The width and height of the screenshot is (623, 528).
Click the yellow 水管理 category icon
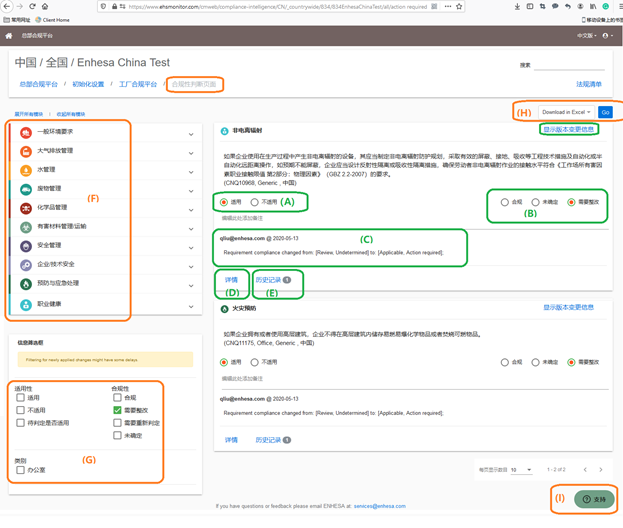[x=26, y=170]
